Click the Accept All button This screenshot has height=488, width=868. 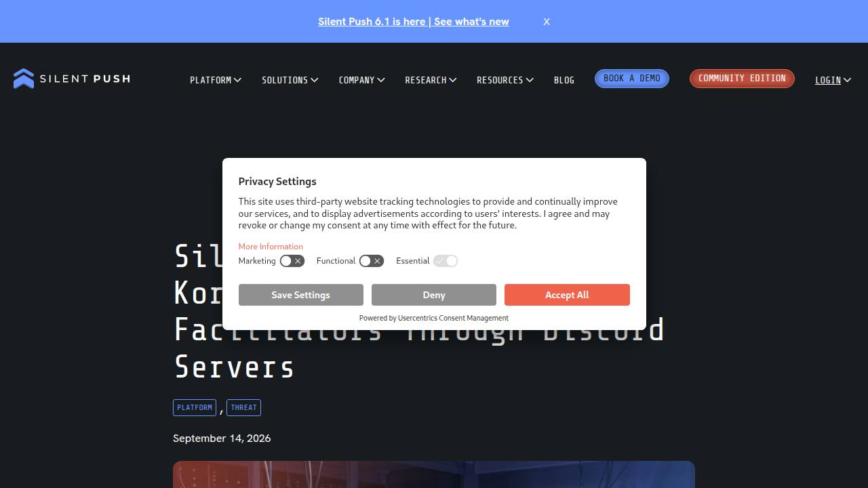click(x=567, y=295)
